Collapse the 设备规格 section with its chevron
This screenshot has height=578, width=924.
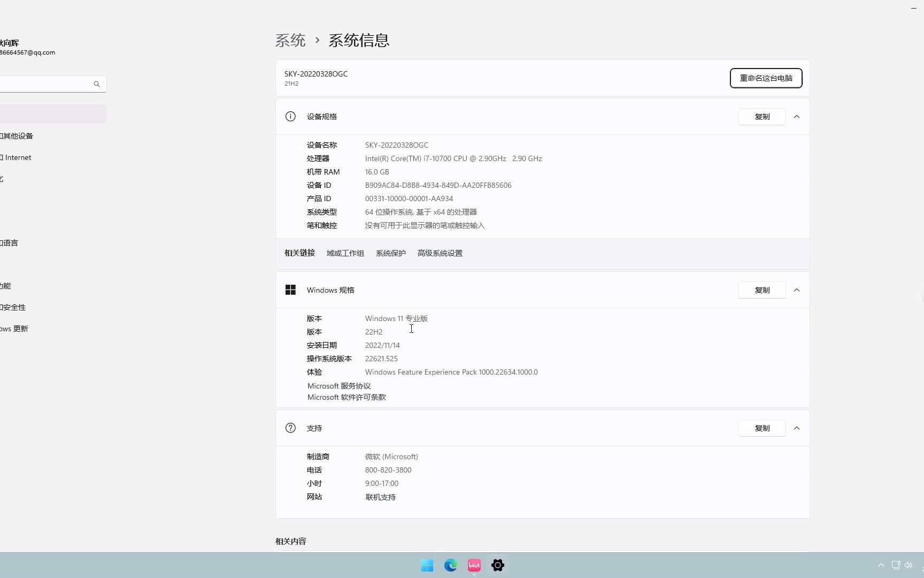tap(796, 116)
